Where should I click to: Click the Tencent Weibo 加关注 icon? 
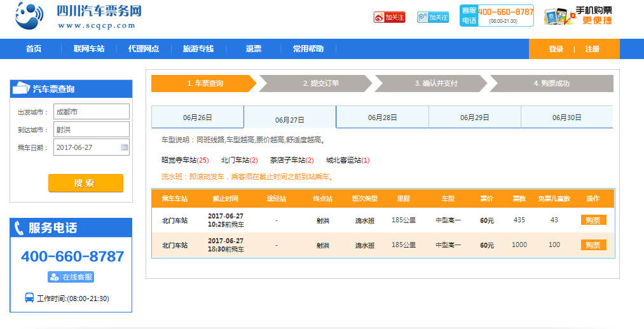tap(433, 17)
